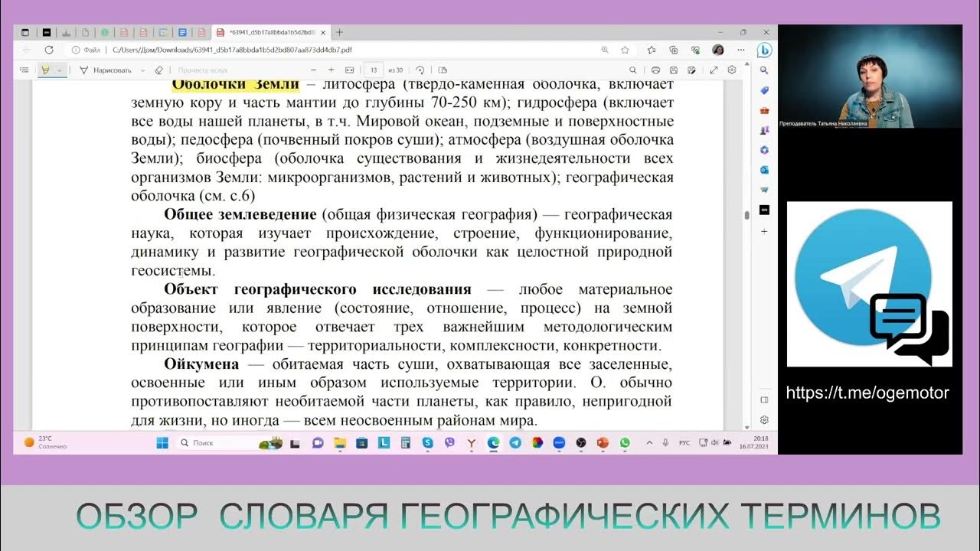This screenshot has width=980, height=551.
Task: Open Edge settings and more menu
Action: pyautogui.click(x=740, y=50)
